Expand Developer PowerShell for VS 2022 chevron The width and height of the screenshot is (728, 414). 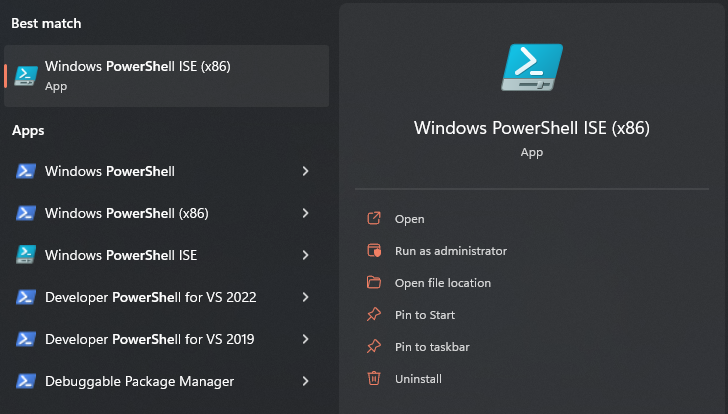pyautogui.click(x=305, y=297)
